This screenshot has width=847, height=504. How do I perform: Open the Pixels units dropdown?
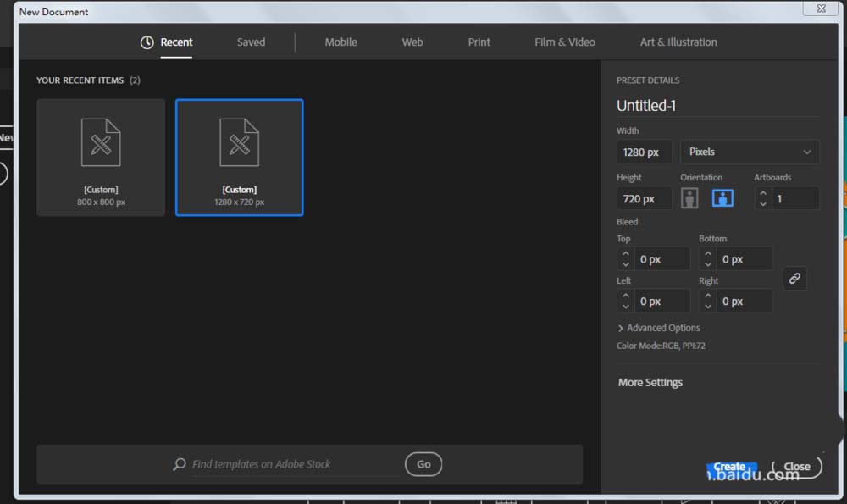pos(750,152)
